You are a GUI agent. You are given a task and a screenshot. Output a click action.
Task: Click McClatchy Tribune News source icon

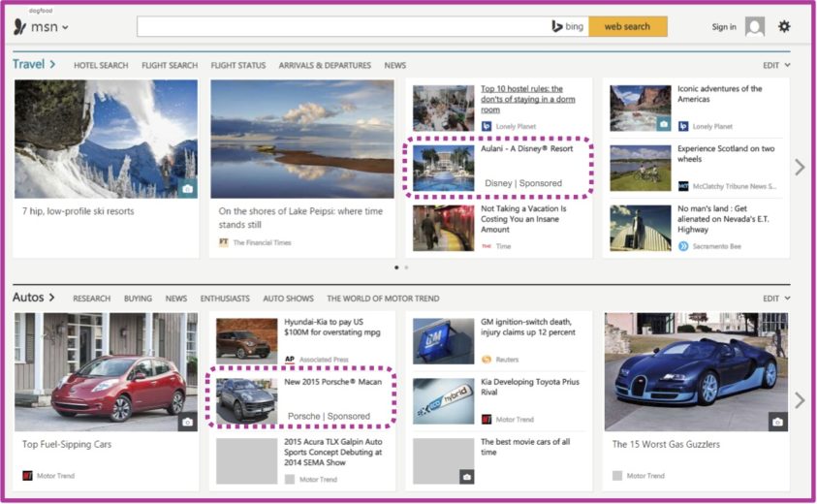683,186
